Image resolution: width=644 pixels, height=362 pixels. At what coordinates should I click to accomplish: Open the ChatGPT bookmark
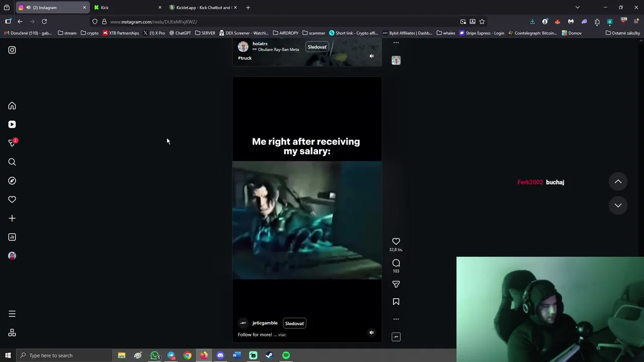[x=180, y=33]
